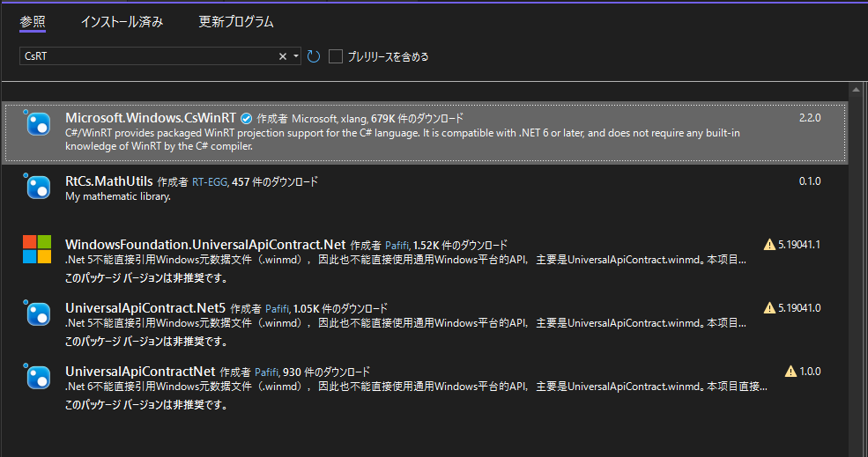Click '457 件のダウンロード' download count
Image resolution: width=868 pixels, height=457 pixels.
[275, 181]
